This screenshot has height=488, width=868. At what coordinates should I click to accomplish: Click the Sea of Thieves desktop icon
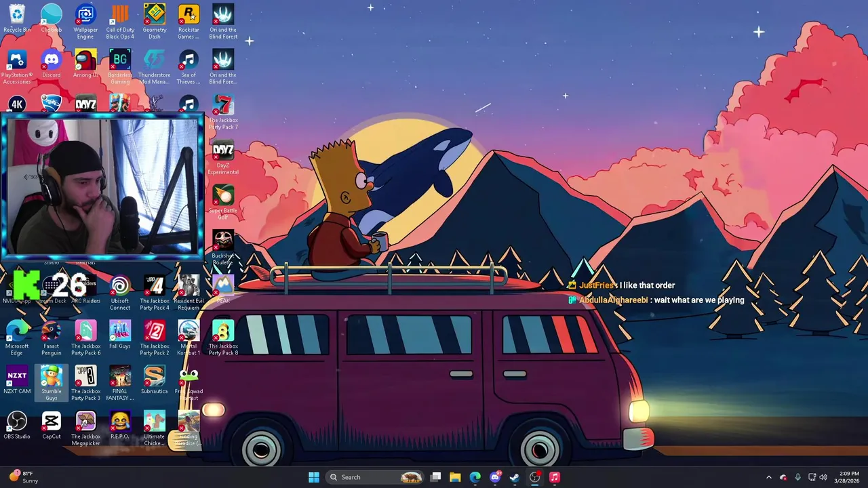pyautogui.click(x=189, y=67)
